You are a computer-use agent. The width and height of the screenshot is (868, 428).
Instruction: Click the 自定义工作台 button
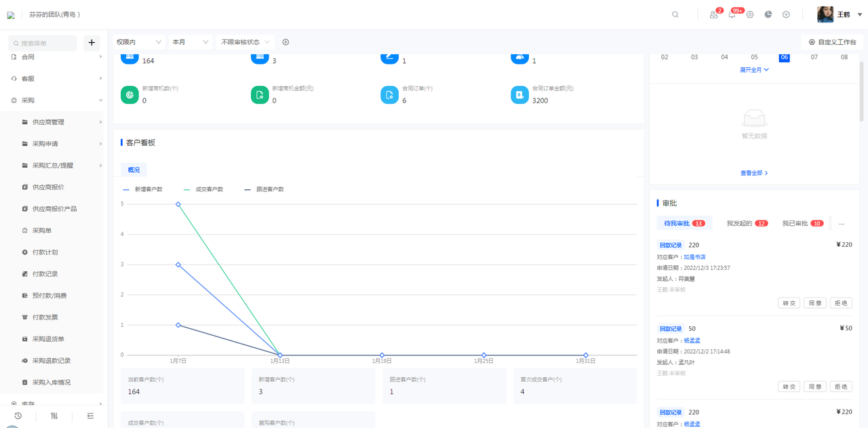[x=832, y=42]
